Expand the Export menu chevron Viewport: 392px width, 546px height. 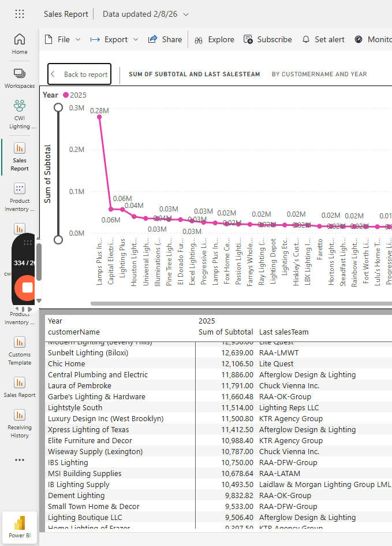click(136, 40)
